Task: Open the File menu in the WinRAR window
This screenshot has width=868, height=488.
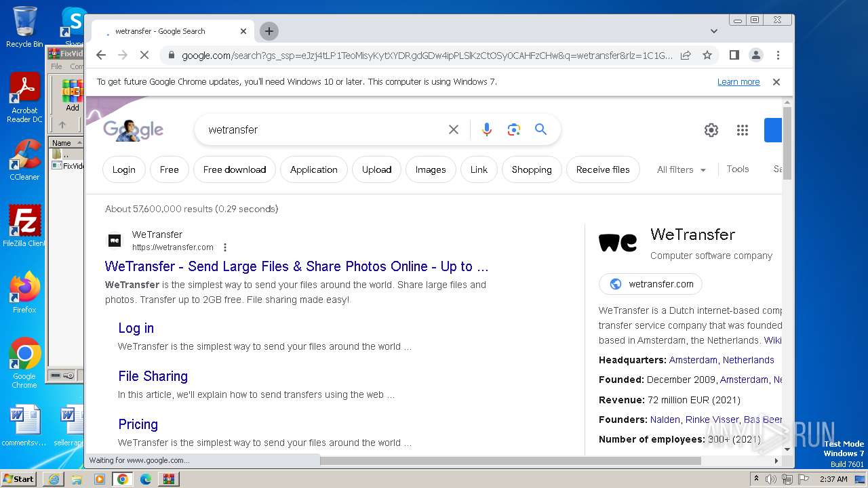Action: tap(56, 66)
